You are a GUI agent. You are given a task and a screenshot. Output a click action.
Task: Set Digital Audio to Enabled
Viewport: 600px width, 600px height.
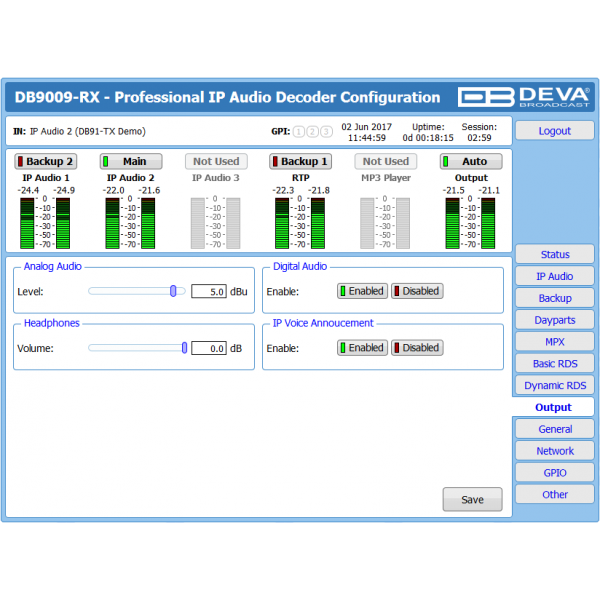(362, 291)
